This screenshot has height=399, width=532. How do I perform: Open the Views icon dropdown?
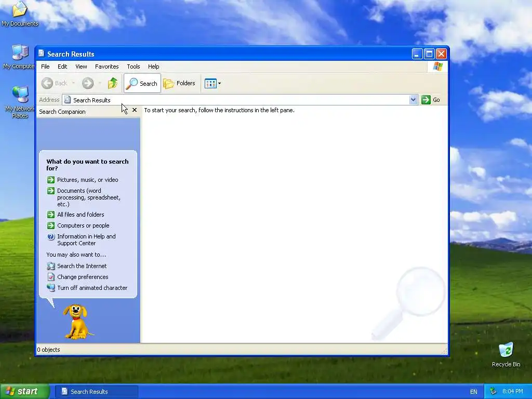click(212, 83)
